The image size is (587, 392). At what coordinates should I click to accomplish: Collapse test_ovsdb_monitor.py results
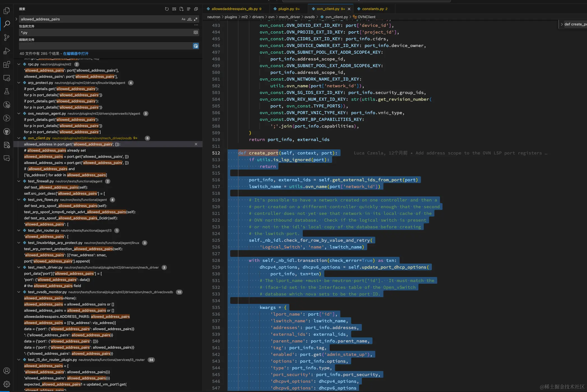[x=19, y=292]
